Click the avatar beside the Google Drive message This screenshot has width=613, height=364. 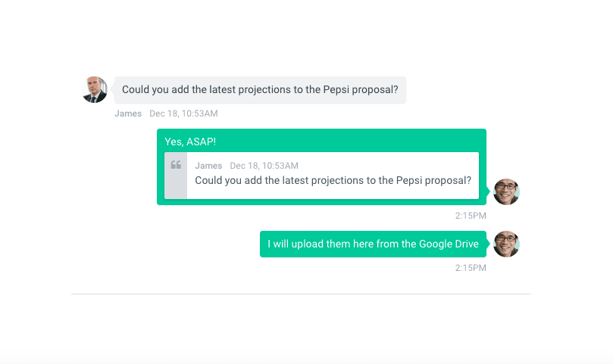pyautogui.click(x=506, y=244)
